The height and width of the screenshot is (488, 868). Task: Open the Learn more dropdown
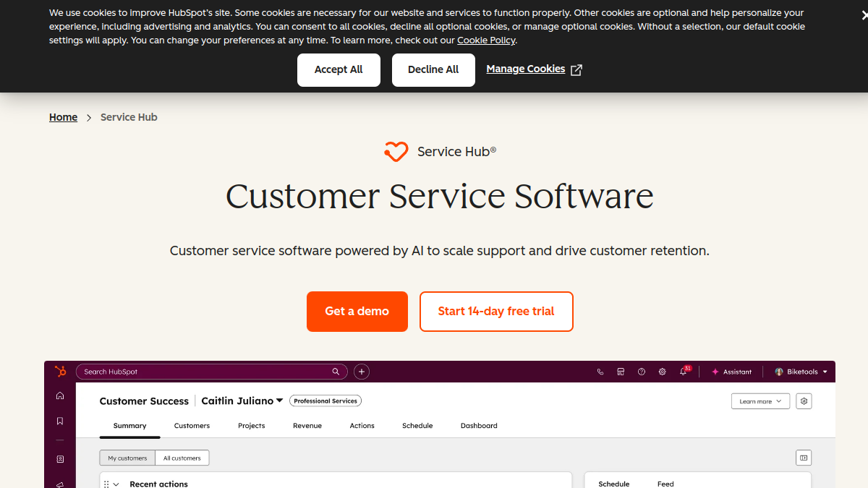pyautogui.click(x=760, y=401)
